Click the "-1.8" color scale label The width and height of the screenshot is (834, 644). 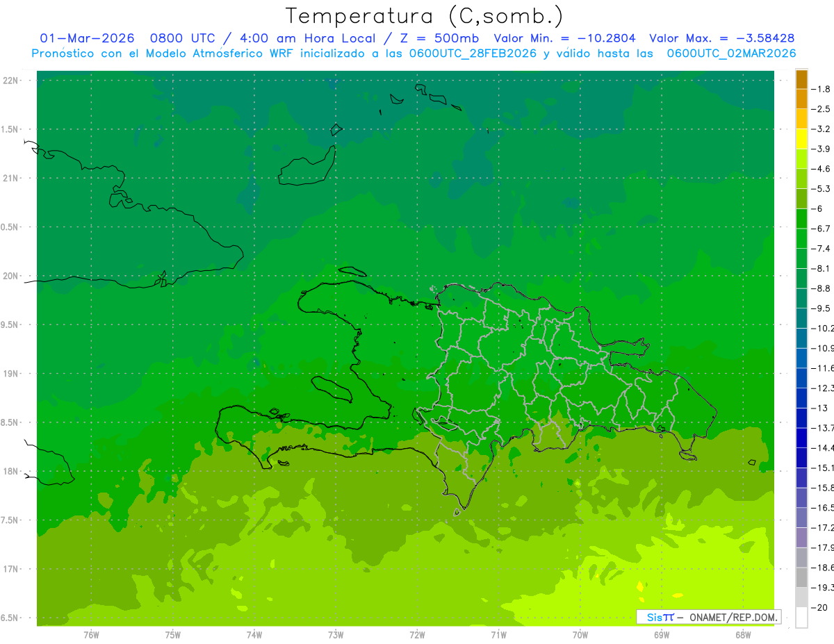pos(822,89)
